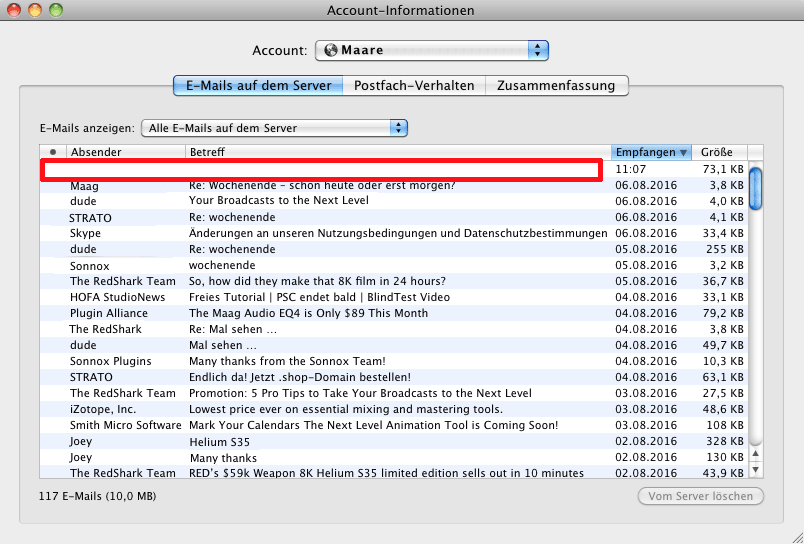Image resolution: width=804 pixels, height=544 pixels.
Task: Select 'Your Broadcasts to the Next Level' from dude
Action: (394, 201)
